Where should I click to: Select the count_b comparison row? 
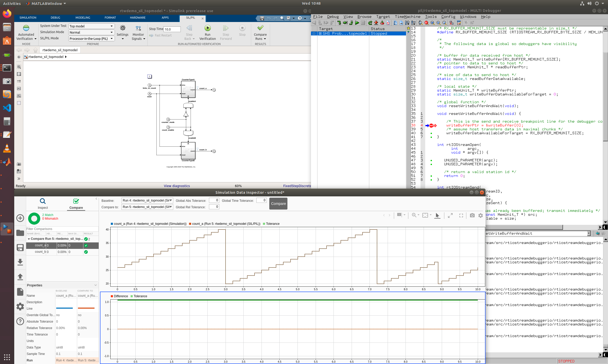62,252
